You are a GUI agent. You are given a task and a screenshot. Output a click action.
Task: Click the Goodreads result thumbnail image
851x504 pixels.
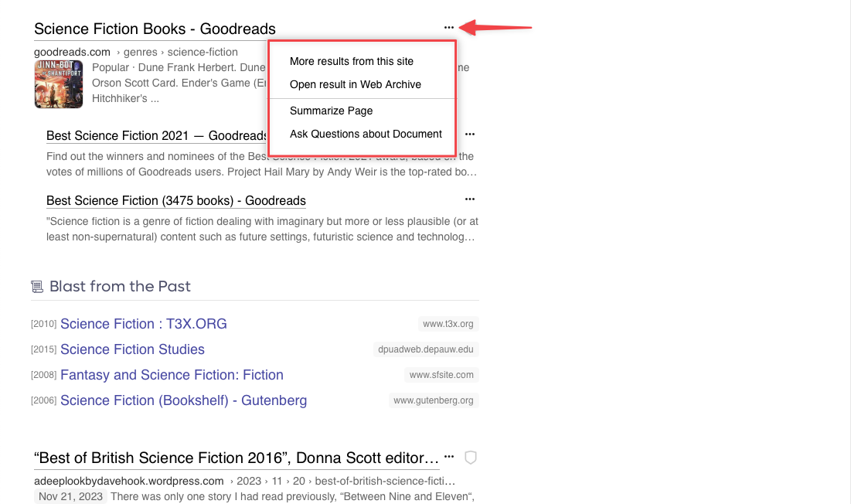(x=58, y=84)
